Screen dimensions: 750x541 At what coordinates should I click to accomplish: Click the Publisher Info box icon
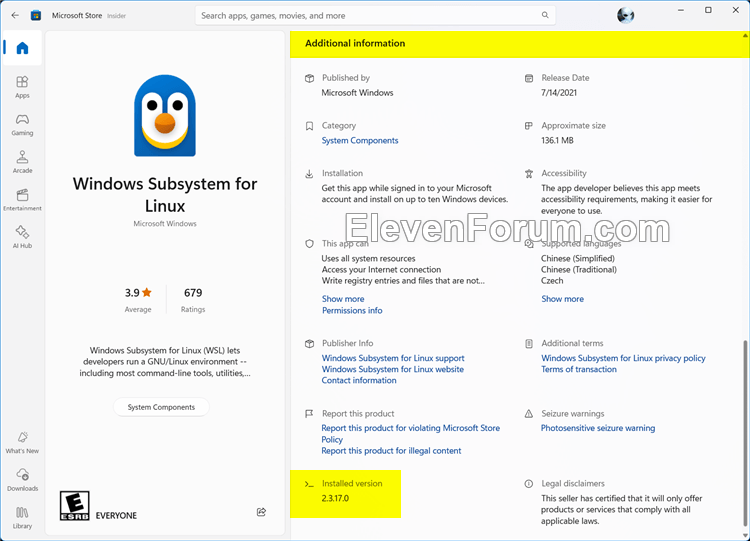pyautogui.click(x=309, y=343)
